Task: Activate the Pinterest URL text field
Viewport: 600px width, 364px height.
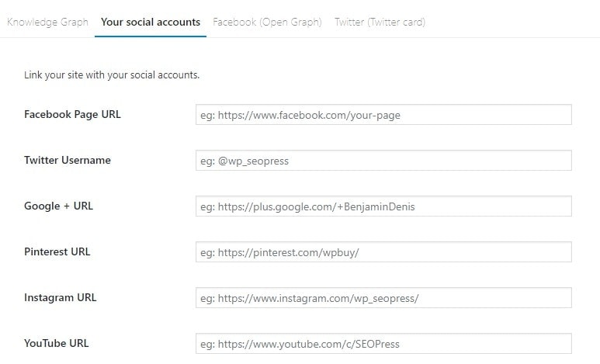Action: coord(383,252)
